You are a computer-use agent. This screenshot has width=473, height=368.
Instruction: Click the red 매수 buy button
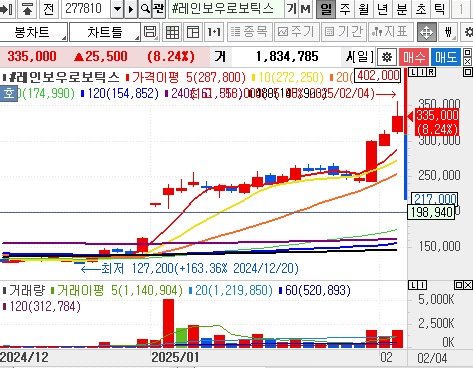pyautogui.click(x=414, y=57)
